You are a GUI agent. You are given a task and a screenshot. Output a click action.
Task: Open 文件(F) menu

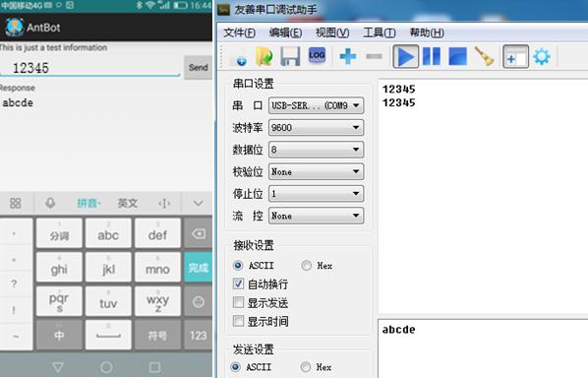[239, 33]
